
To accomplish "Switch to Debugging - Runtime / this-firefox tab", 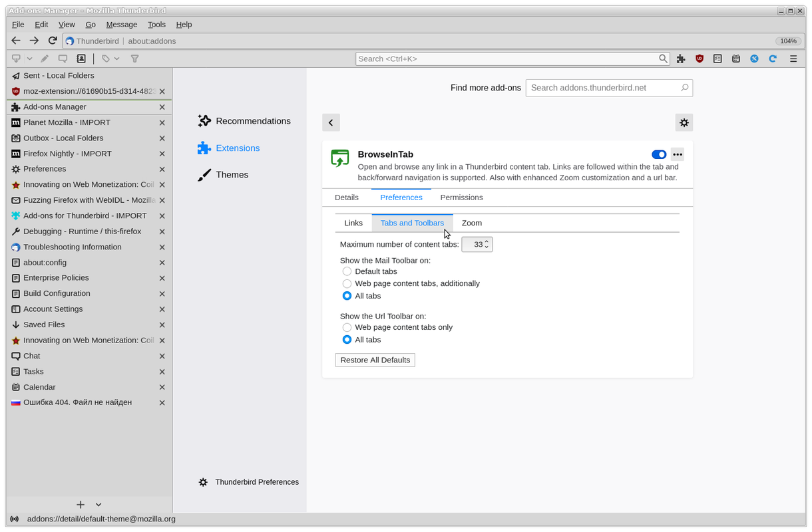I will point(89,231).
